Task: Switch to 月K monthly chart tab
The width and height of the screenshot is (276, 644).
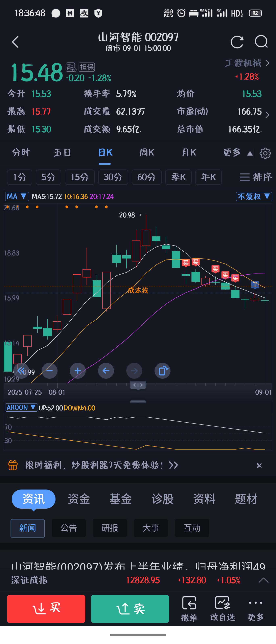Action: [x=189, y=153]
